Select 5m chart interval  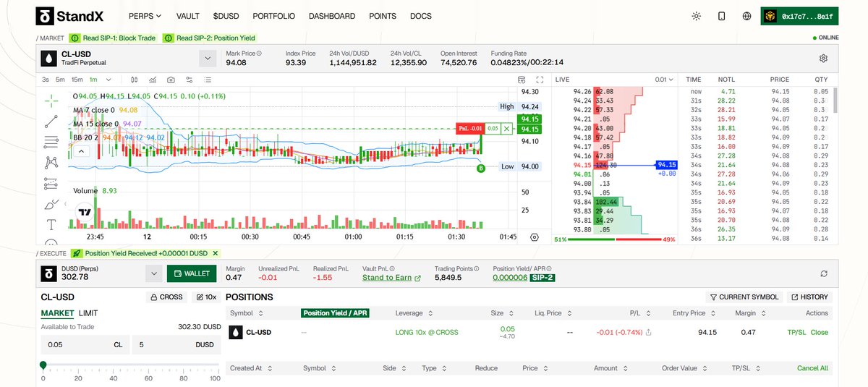tap(61, 80)
